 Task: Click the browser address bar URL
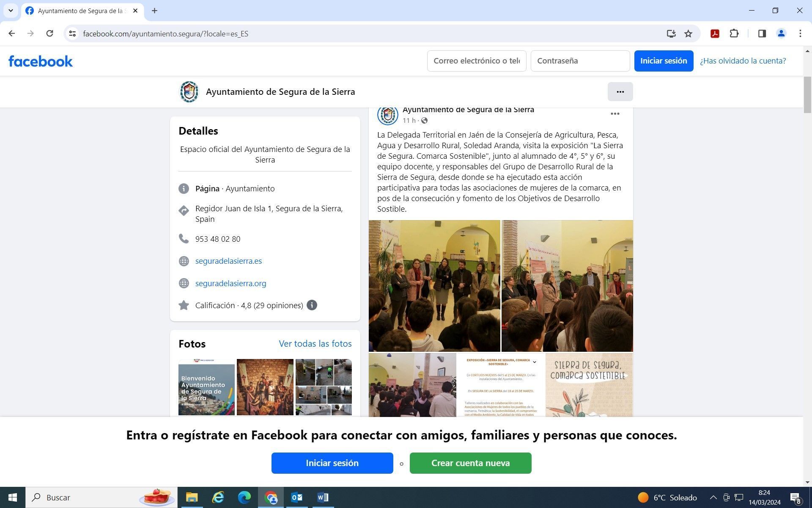[x=165, y=34]
